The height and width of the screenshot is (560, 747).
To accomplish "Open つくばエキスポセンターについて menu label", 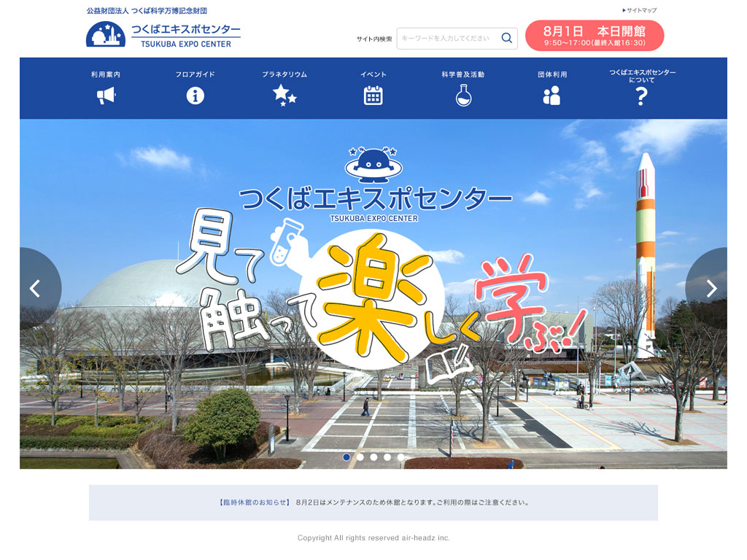I will click(642, 76).
